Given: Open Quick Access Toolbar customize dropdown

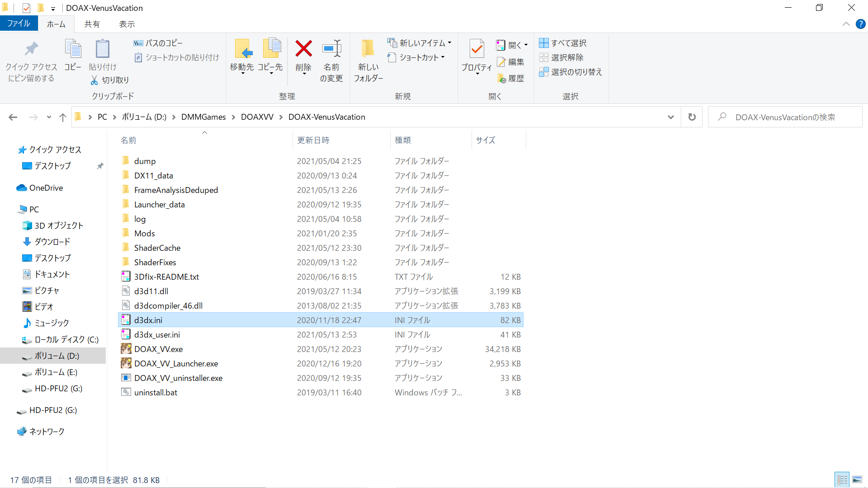Looking at the screenshot, I should pos(53,8).
